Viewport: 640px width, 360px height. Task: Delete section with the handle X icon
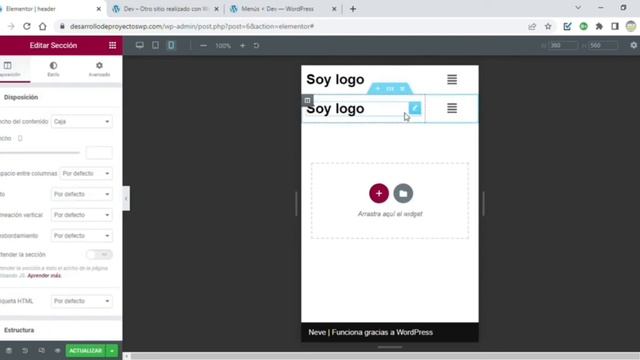coord(402,89)
